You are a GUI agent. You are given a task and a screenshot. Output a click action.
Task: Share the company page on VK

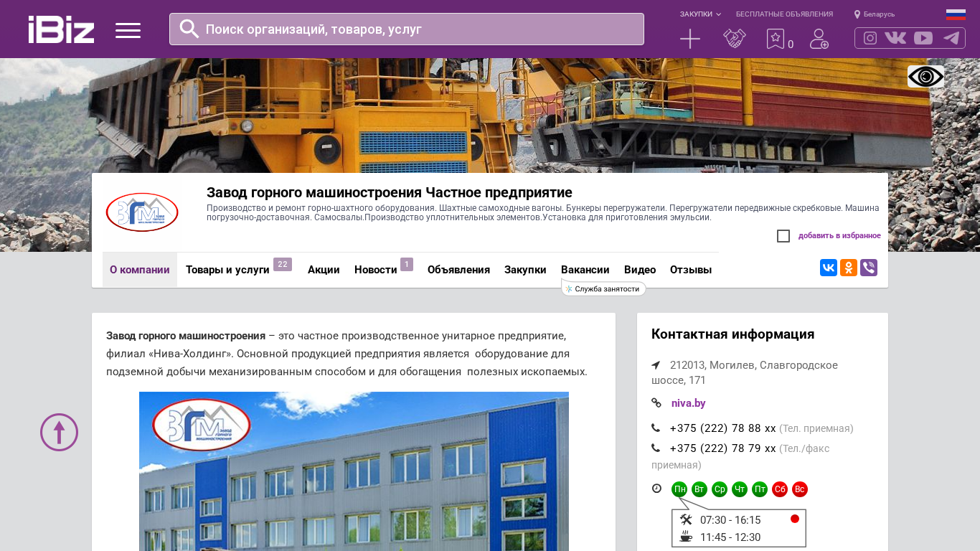coord(829,268)
